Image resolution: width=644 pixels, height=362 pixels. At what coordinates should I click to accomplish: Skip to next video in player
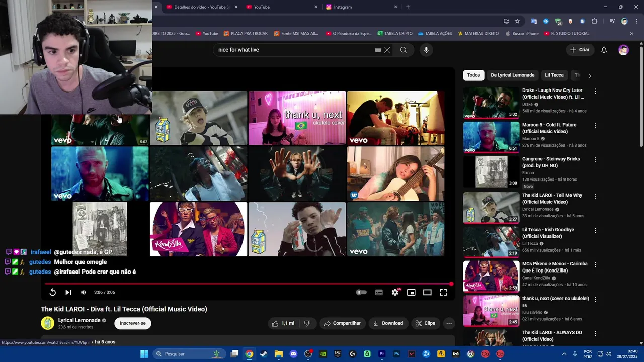click(68, 292)
